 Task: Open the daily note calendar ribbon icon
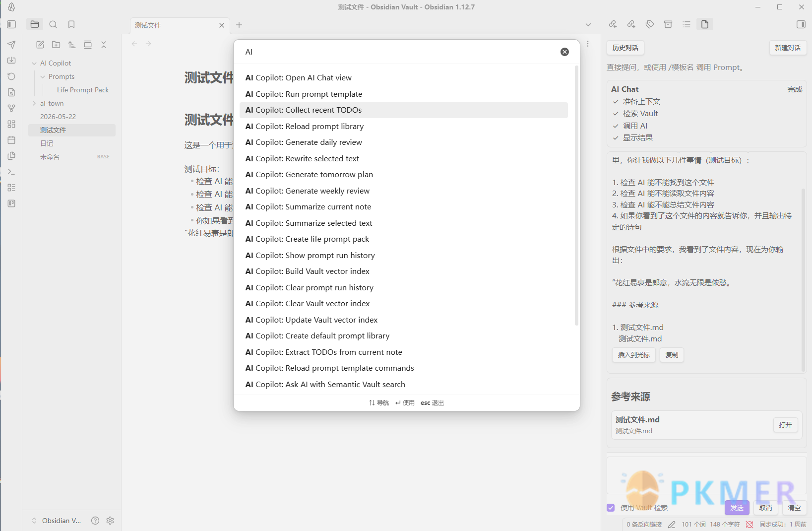coord(11,140)
